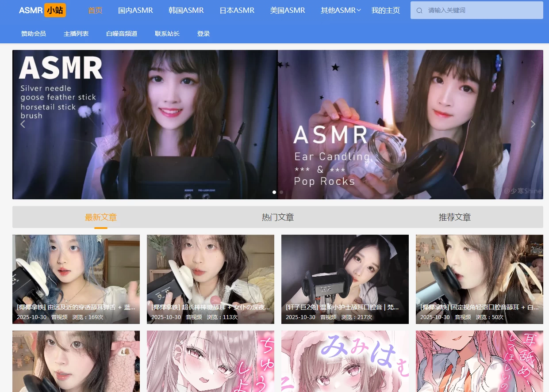Open the 赞助会员 page
Image resolution: width=549 pixels, height=392 pixels.
(33, 33)
